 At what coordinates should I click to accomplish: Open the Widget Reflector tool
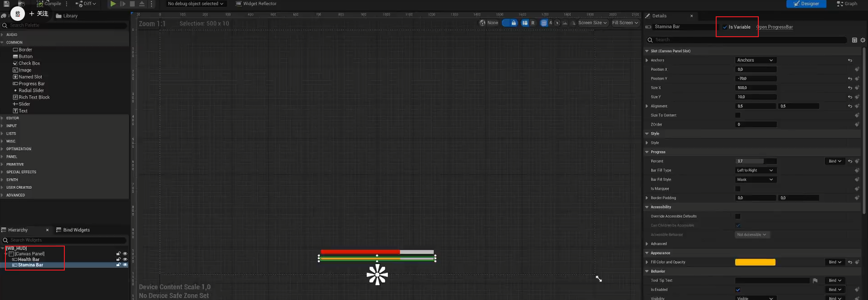[256, 4]
